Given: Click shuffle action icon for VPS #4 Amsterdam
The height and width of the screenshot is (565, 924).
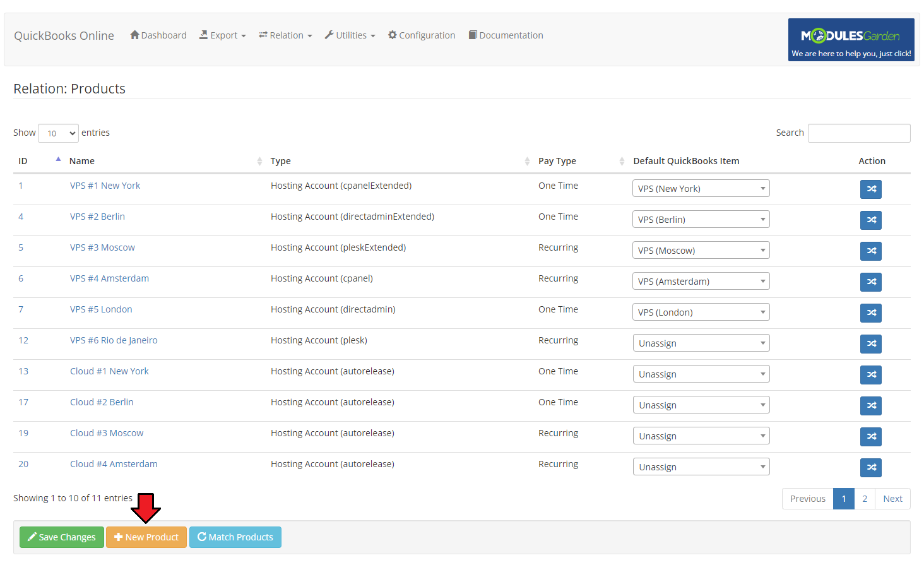Looking at the screenshot, I should (870, 282).
